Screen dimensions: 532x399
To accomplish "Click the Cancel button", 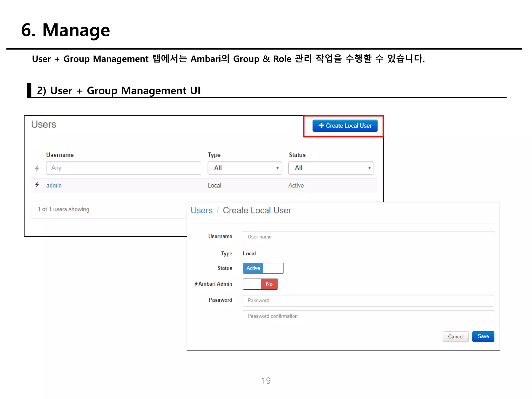I will pyautogui.click(x=456, y=337).
